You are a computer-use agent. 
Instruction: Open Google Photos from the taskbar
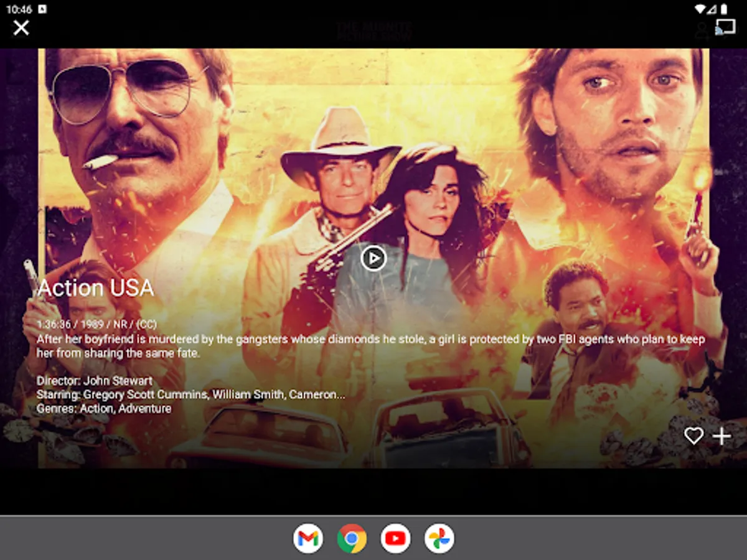point(439,538)
